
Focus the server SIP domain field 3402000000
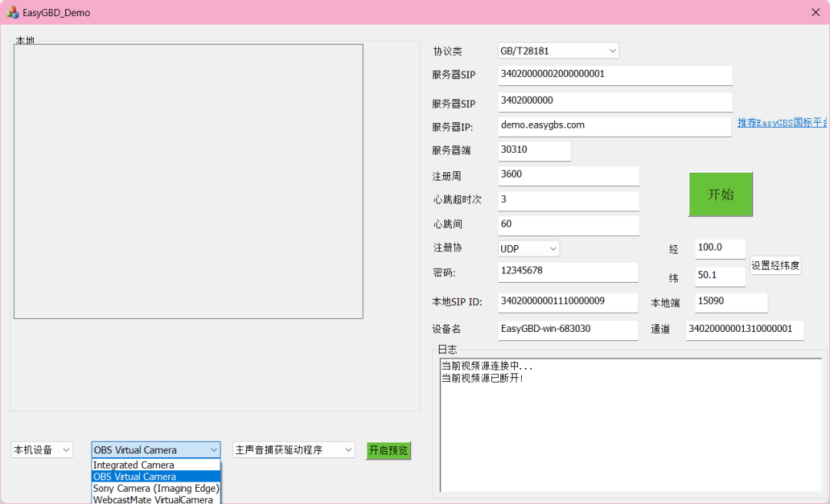click(x=615, y=101)
